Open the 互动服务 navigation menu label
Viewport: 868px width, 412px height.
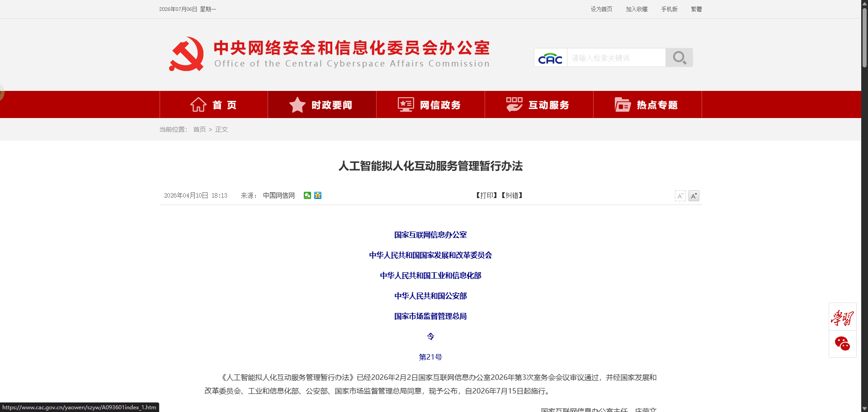(549, 105)
